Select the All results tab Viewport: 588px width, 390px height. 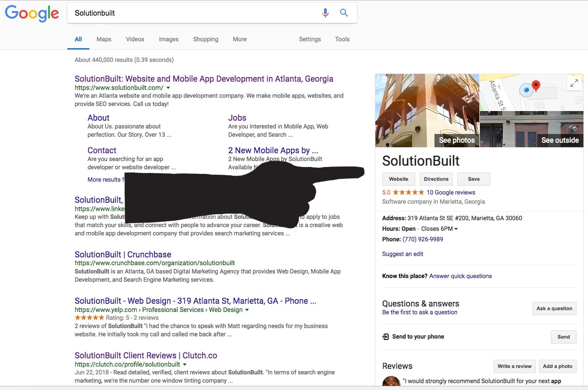click(x=78, y=39)
